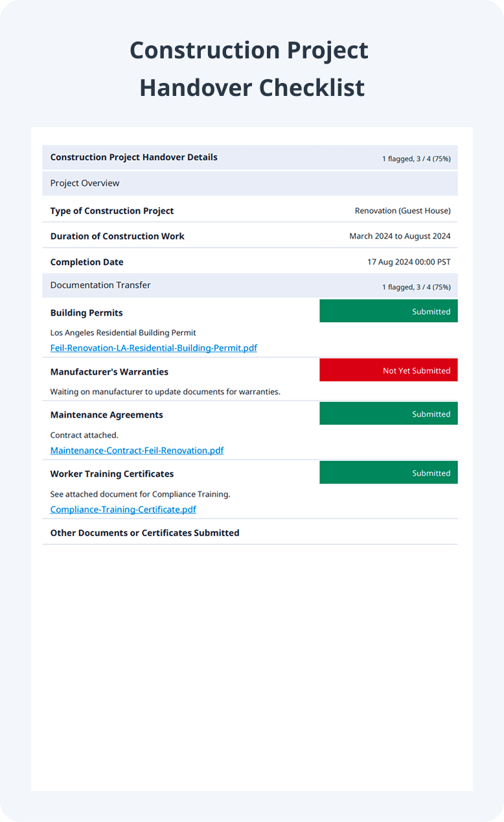
Task: Click the Submitted status for Maintenance Agreements
Action: (x=388, y=413)
